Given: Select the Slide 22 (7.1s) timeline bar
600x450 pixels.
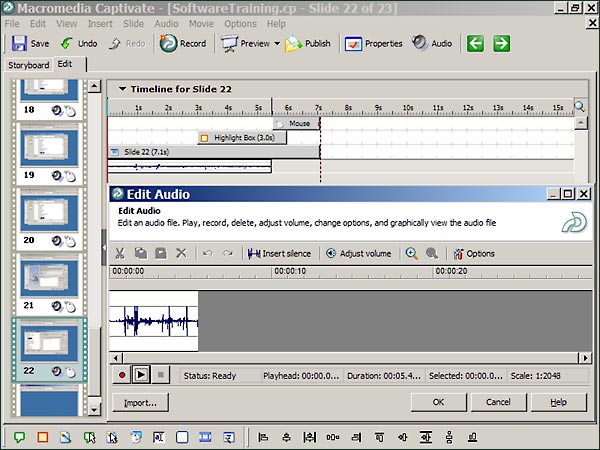Looking at the screenshot, I should pos(214,152).
